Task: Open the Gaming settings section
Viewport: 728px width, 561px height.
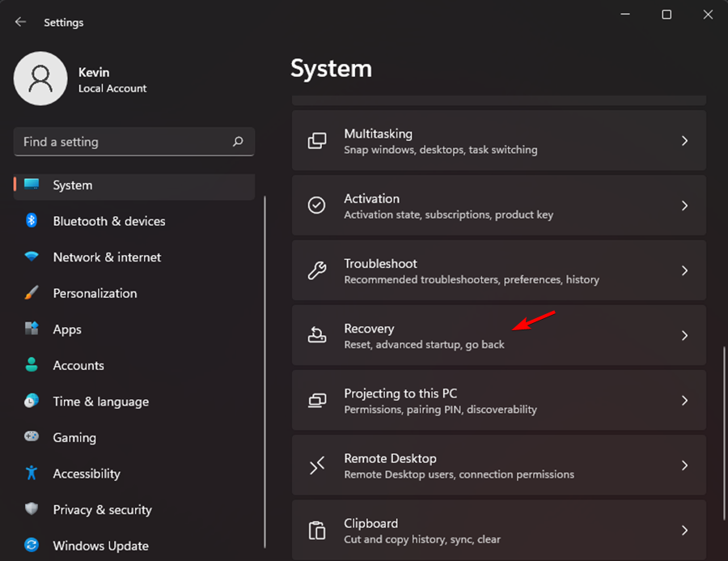Action: [x=74, y=438]
